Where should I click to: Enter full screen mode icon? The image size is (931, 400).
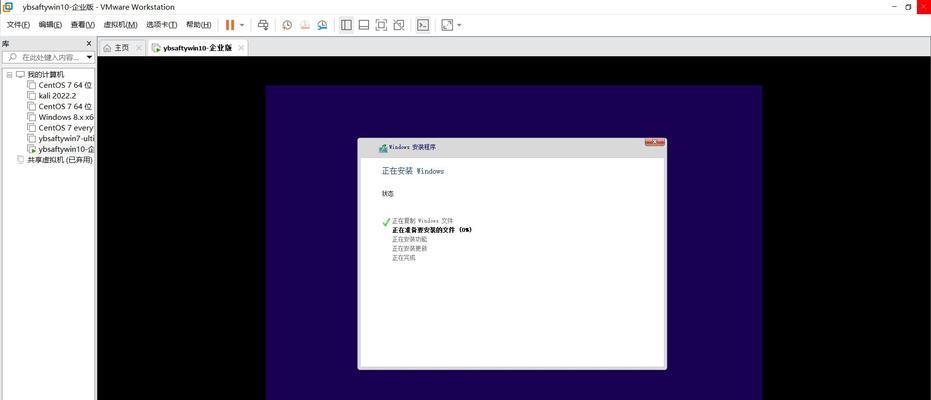point(381,25)
